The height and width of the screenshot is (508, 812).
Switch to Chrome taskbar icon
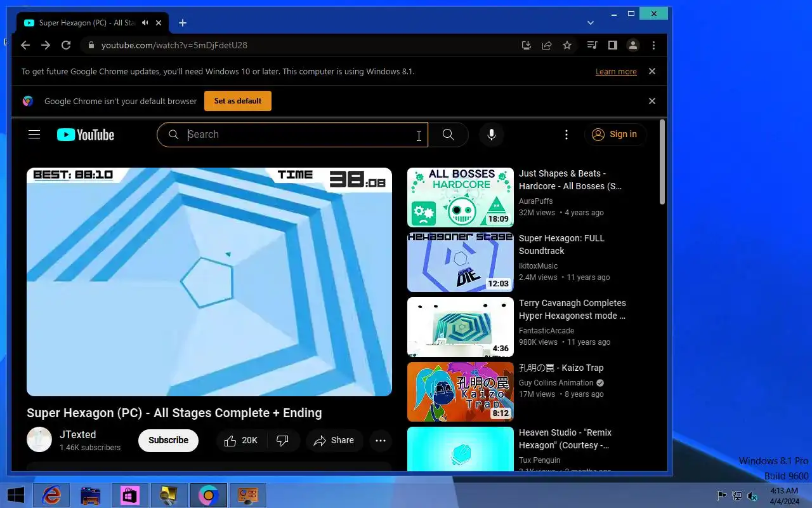(x=209, y=495)
